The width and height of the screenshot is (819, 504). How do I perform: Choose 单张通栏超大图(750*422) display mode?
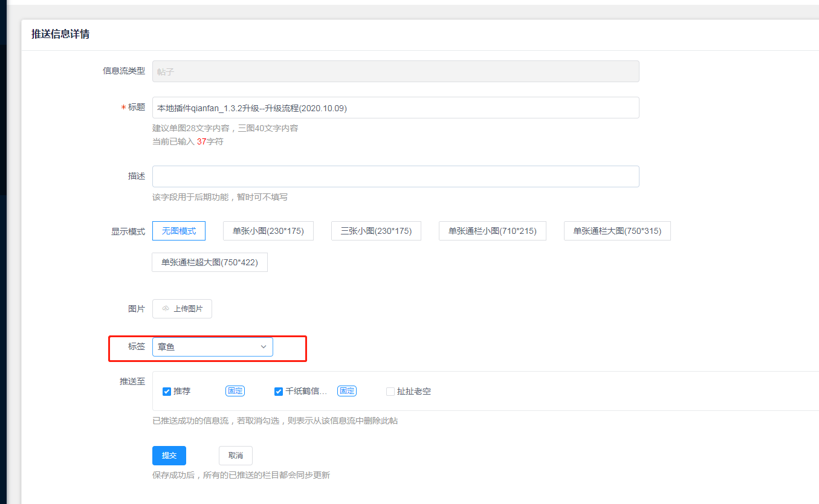pyautogui.click(x=210, y=262)
